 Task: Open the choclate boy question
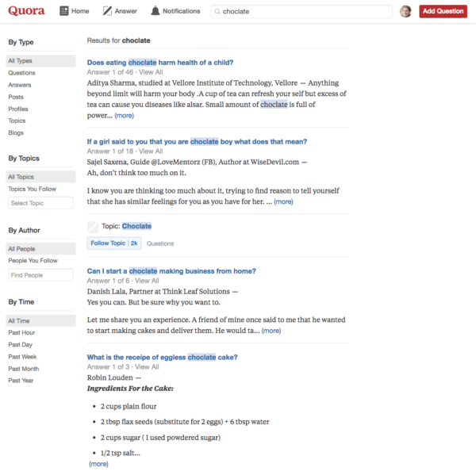197,142
